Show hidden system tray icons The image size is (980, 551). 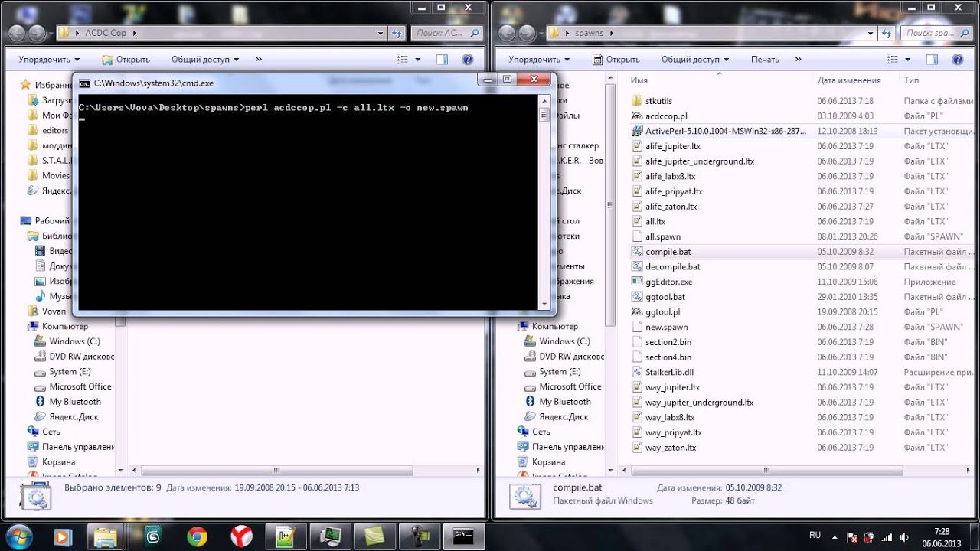click(835, 536)
